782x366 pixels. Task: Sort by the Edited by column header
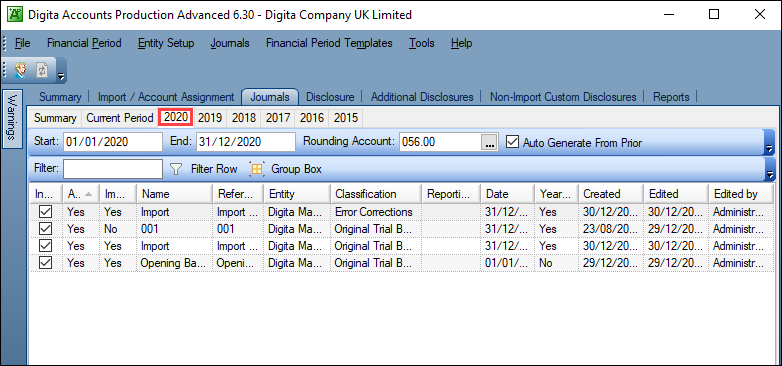click(741, 194)
